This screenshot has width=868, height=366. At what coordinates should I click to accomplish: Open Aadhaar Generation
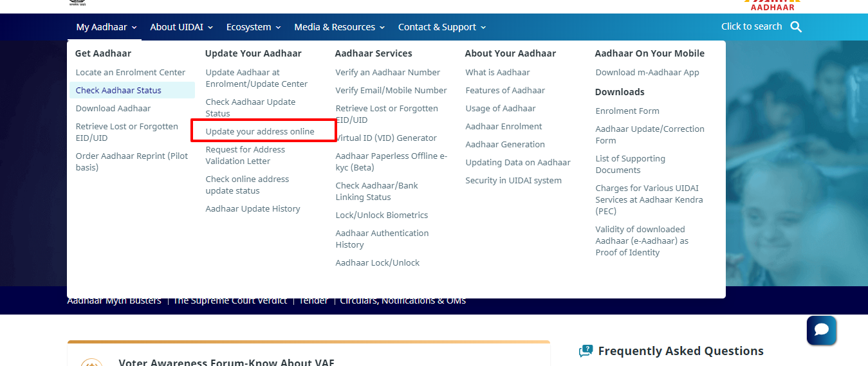tap(505, 145)
